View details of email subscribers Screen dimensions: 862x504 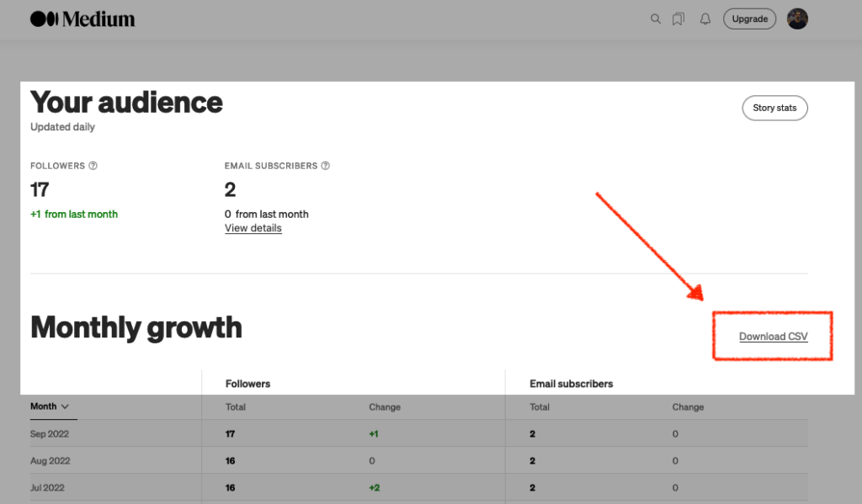click(x=253, y=227)
